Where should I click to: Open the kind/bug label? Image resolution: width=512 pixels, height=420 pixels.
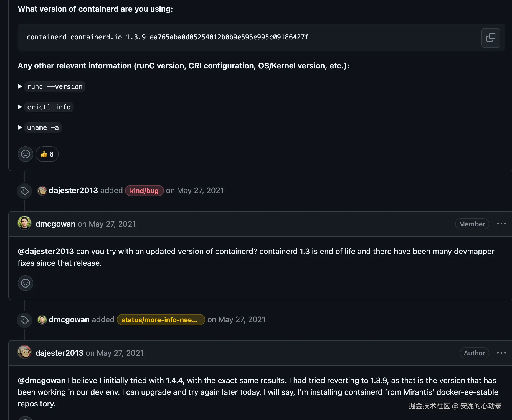coord(144,191)
